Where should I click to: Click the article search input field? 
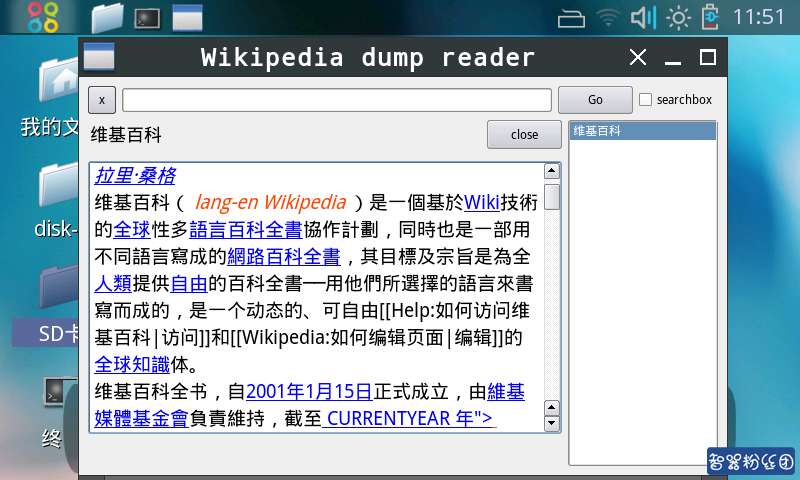[x=337, y=100]
